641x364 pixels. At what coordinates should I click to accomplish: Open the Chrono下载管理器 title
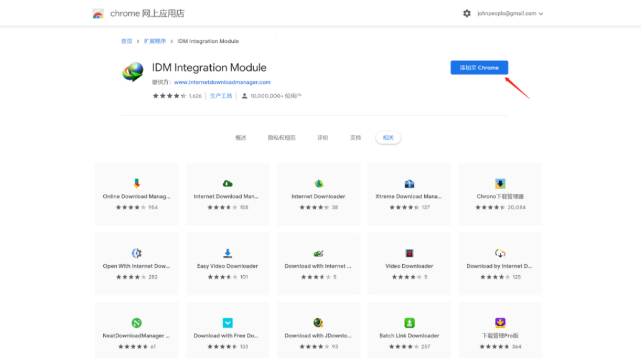[500, 196]
